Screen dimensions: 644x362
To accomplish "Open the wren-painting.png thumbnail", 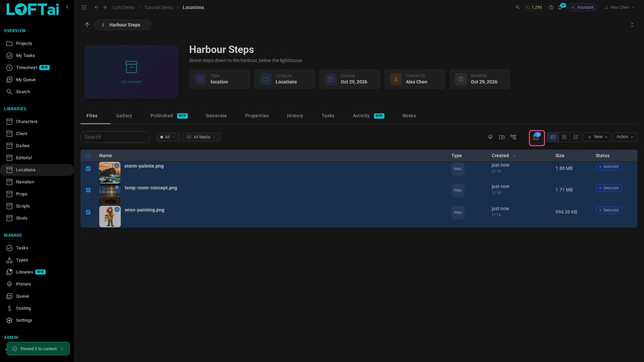I will click(110, 216).
